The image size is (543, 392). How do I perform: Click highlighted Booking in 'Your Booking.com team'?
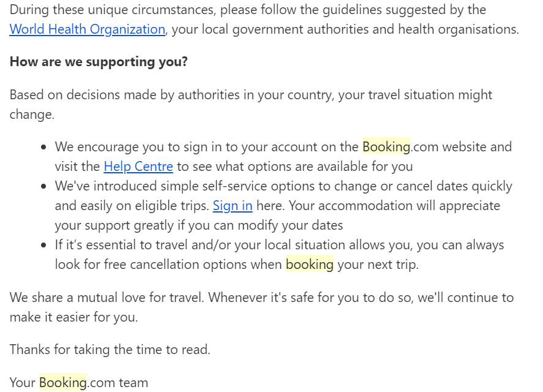(62, 383)
